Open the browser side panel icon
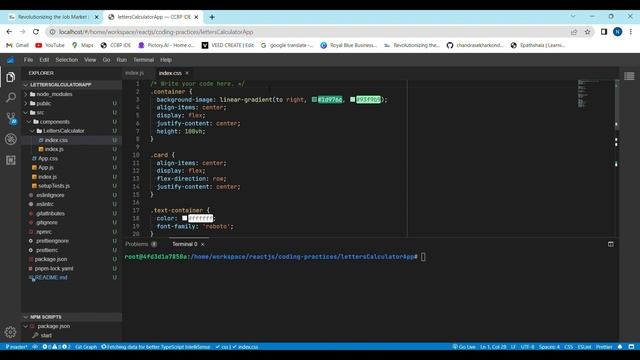 (604, 32)
